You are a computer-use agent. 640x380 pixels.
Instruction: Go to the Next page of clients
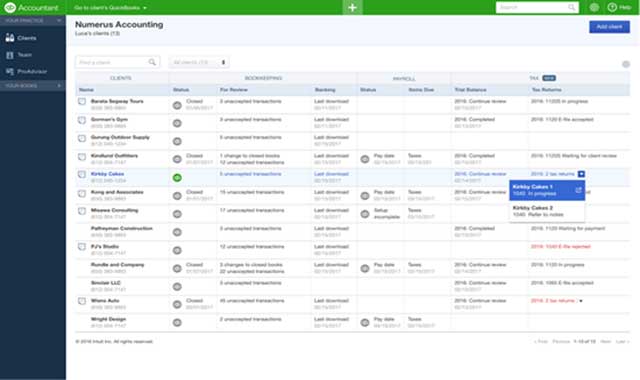click(606, 341)
